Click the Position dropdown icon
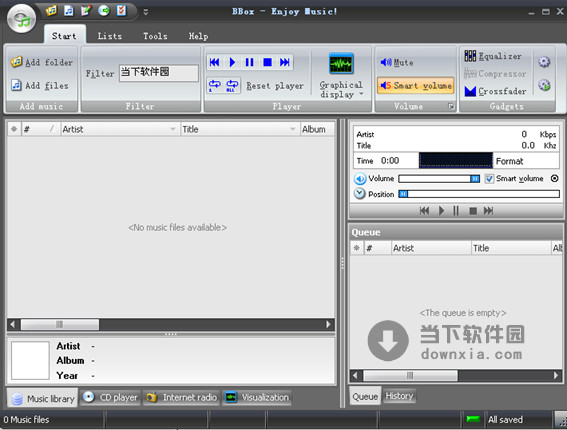Image resolution: width=567 pixels, height=430 pixels. 359,194
